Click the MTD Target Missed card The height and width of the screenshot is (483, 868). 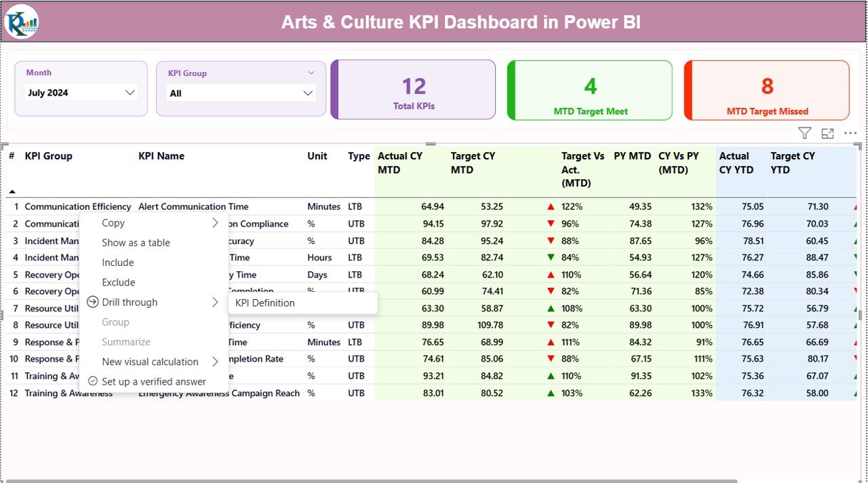[767, 90]
